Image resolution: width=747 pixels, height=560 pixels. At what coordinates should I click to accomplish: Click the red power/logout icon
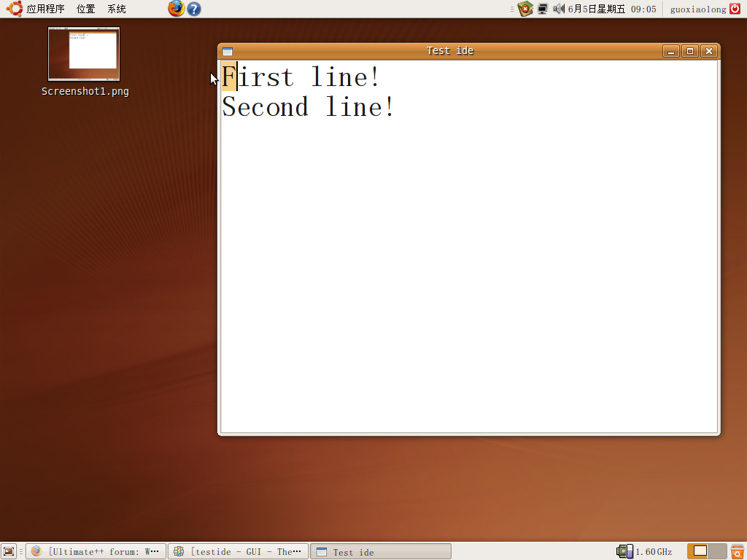(735, 9)
